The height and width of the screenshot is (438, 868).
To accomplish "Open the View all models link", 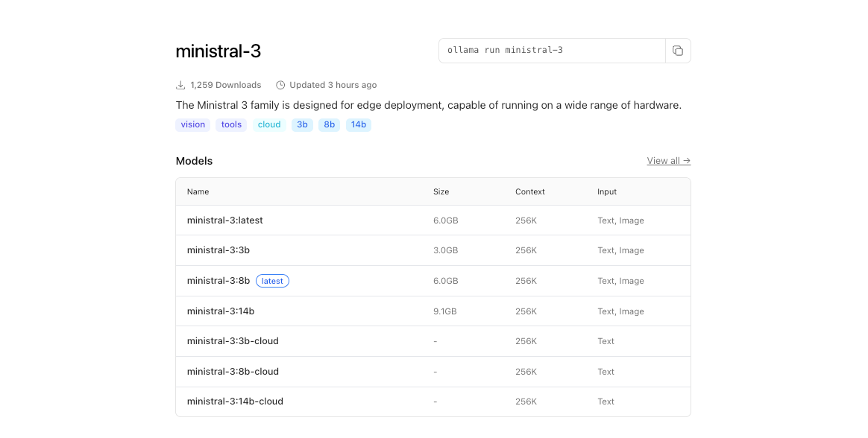I will click(x=668, y=161).
